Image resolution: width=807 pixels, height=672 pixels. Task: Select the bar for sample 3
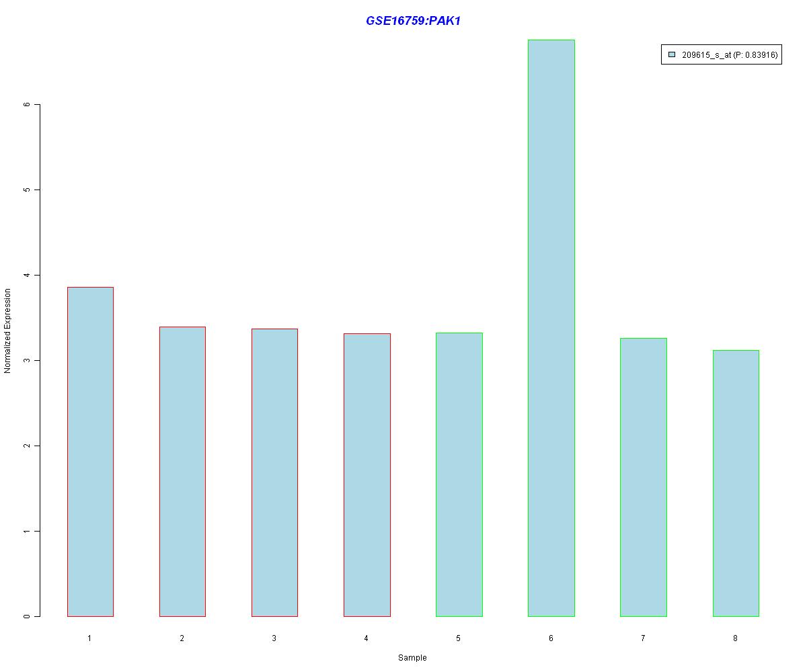tap(274, 472)
